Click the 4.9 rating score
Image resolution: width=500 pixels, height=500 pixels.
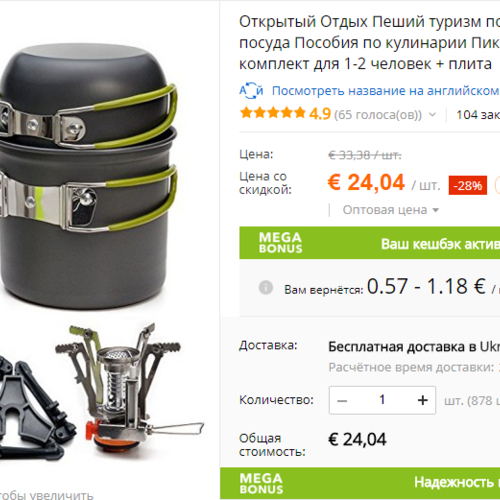[320, 114]
